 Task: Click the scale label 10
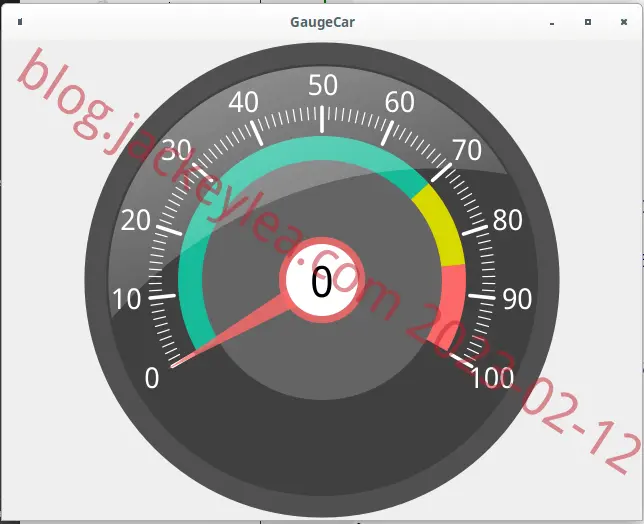point(126,299)
